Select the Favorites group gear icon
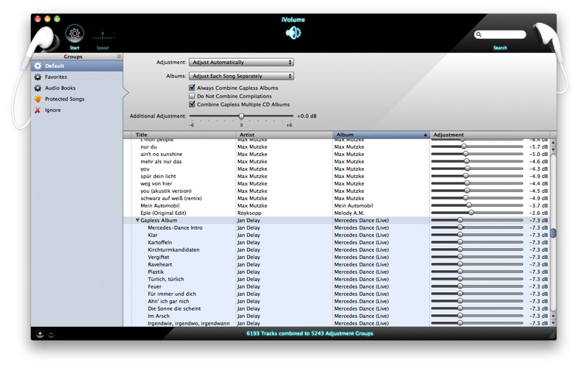588x368 pixels. 37,77
